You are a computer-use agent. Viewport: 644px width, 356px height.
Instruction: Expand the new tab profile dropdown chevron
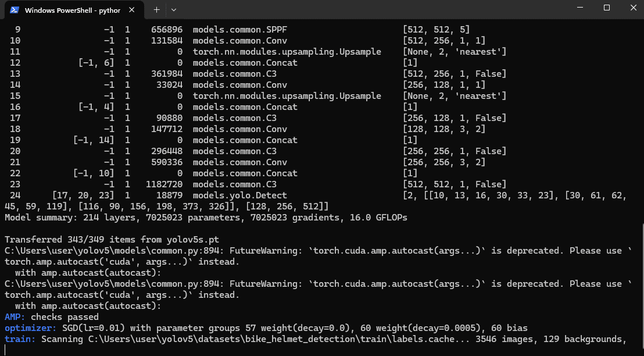pyautogui.click(x=174, y=10)
